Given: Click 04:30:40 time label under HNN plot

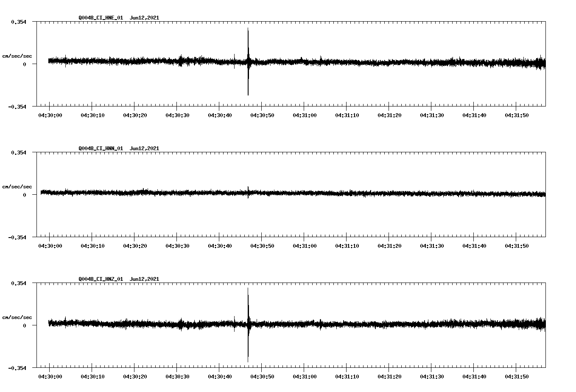Looking at the screenshot, I should [220, 246].
